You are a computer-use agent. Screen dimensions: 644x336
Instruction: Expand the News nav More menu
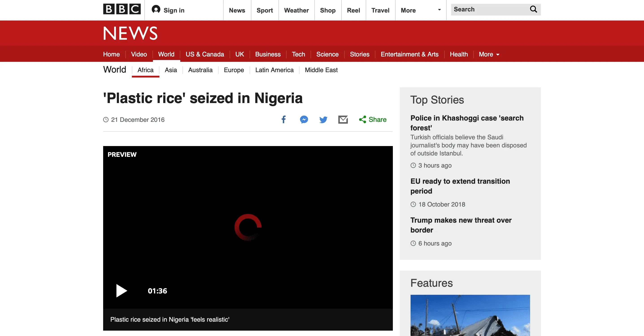click(x=489, y=54)
